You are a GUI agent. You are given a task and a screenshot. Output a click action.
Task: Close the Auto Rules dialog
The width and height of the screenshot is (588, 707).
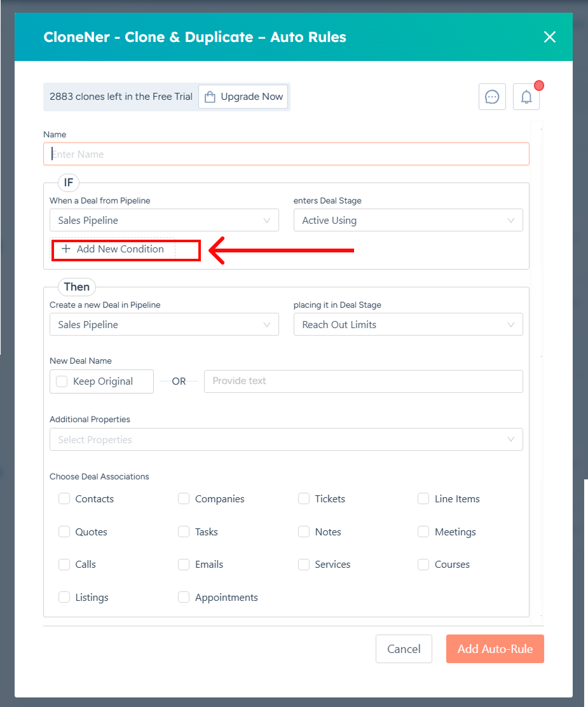pos(549,37)
